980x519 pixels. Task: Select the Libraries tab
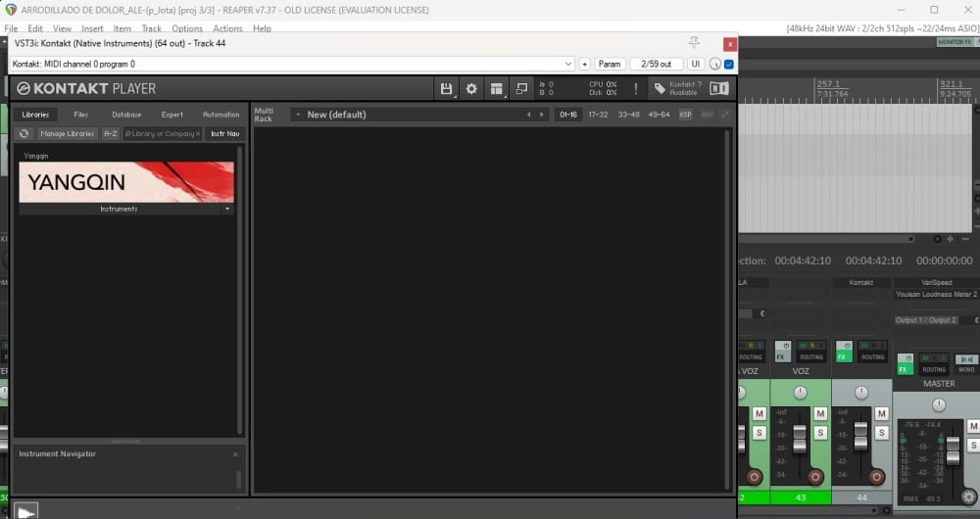click(35, 115)
